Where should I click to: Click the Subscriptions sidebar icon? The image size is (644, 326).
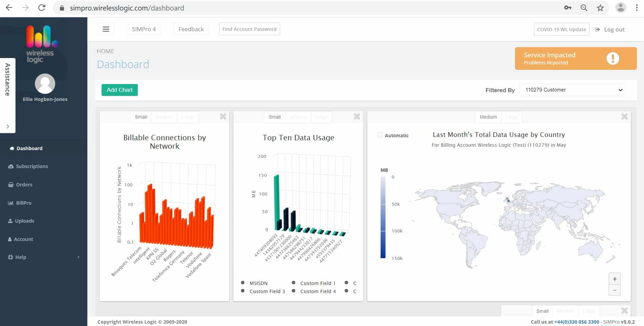(11, 166)
